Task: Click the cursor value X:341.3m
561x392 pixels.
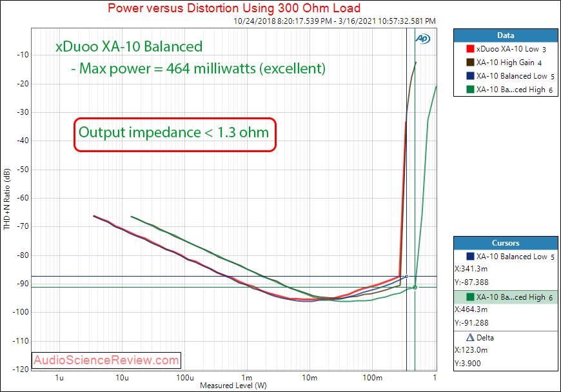Action: (x=471, y=269)
